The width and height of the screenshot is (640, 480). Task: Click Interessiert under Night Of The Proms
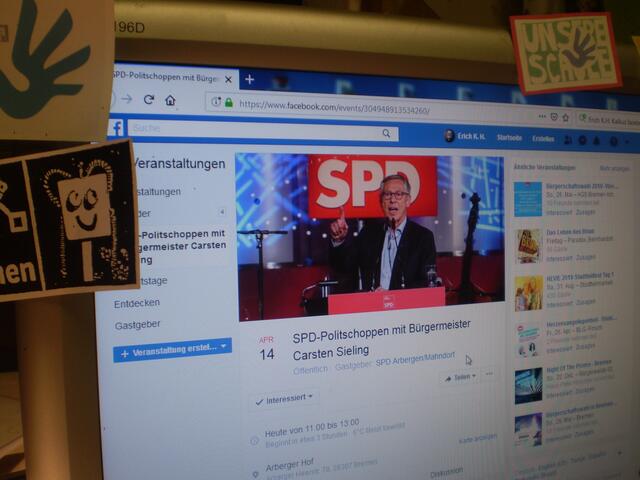point(559,395)
